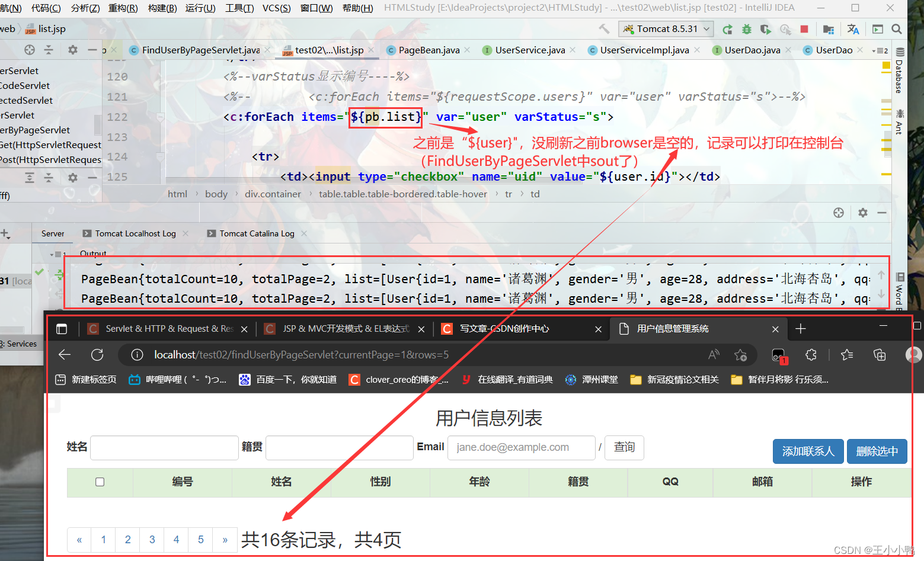Open the Output layout dropdown in Services

click(x=57, y=254)
